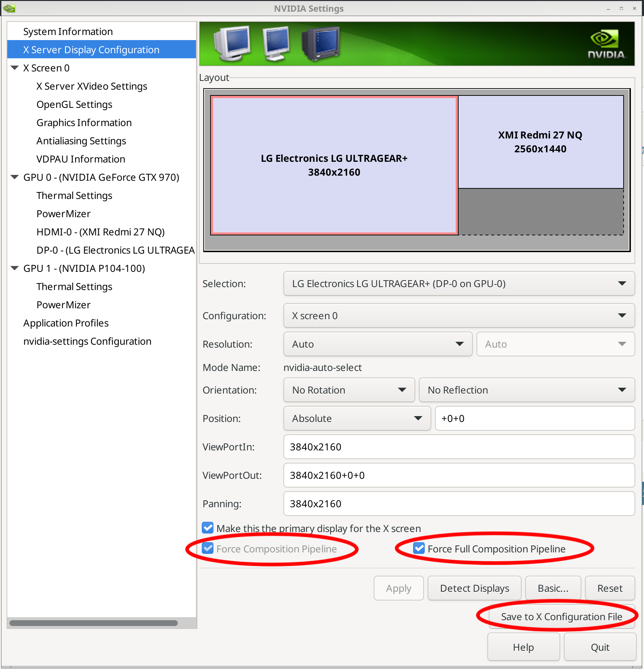Maximize the NVIDIA Settings window
Viewport: 644px width, 669px height.
[x=621, y=8]
